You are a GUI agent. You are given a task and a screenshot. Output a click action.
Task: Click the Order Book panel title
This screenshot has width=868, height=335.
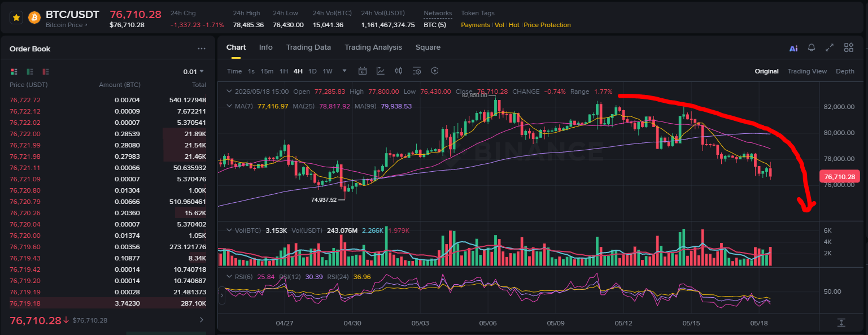coord(30,49)
